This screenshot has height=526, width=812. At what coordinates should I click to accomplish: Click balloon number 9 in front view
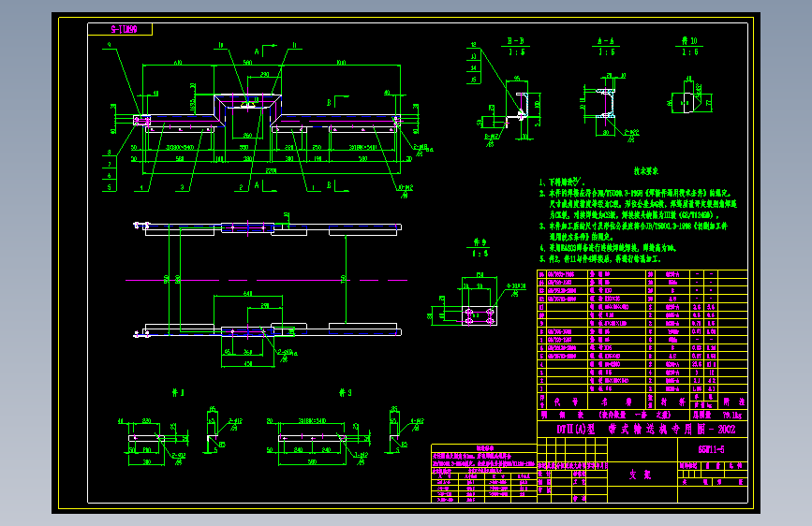110,45
